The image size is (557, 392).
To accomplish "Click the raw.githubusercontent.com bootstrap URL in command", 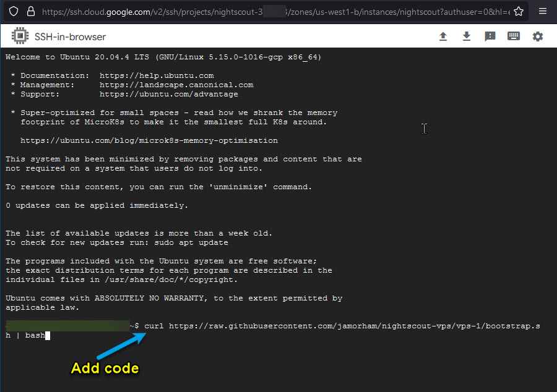I will (353, 326).
